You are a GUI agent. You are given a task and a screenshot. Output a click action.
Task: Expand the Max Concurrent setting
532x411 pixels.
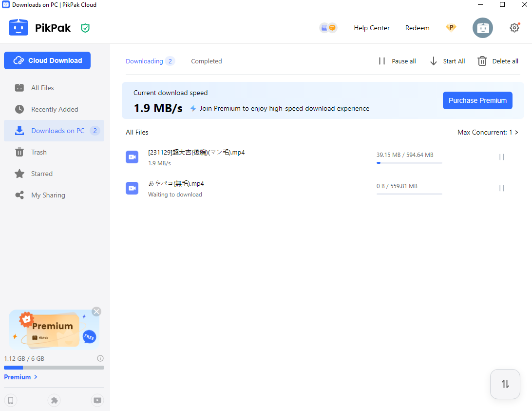(488, 132)
